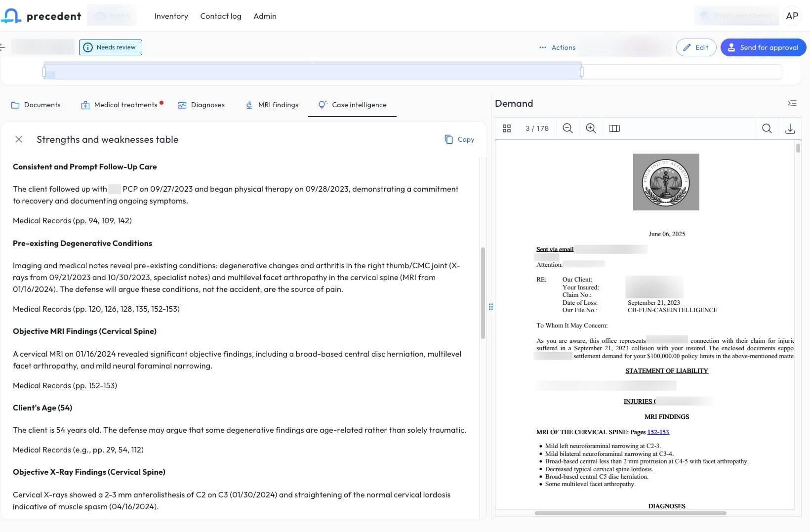The width and height of the screenshot is (810, 532).
Task: Search within the demand document
Action: pos(767,128)
